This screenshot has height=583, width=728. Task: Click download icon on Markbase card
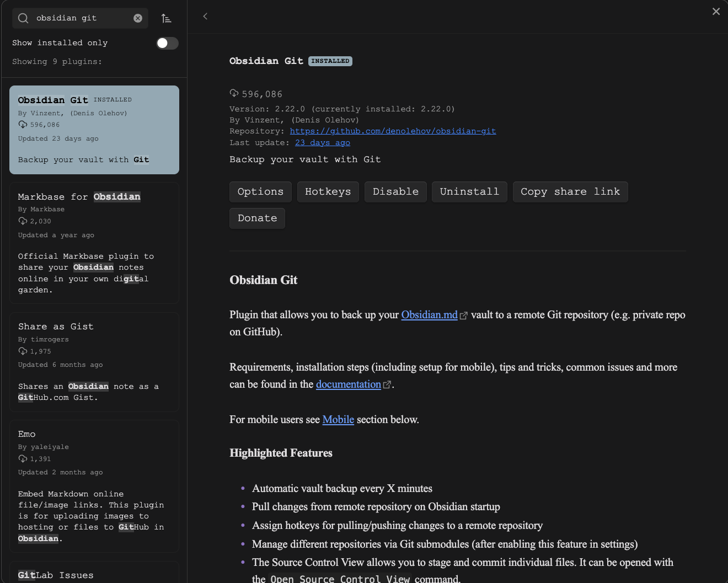[x=23, y=221]
